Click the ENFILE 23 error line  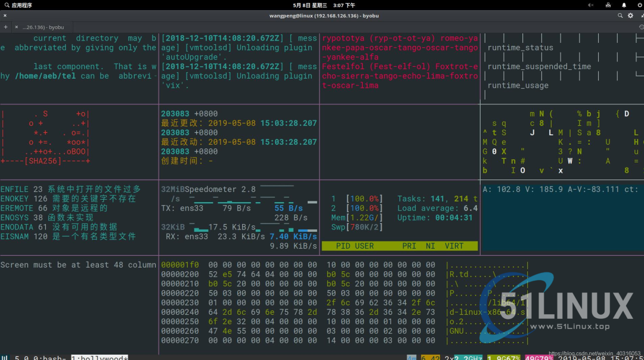[70, 189]
